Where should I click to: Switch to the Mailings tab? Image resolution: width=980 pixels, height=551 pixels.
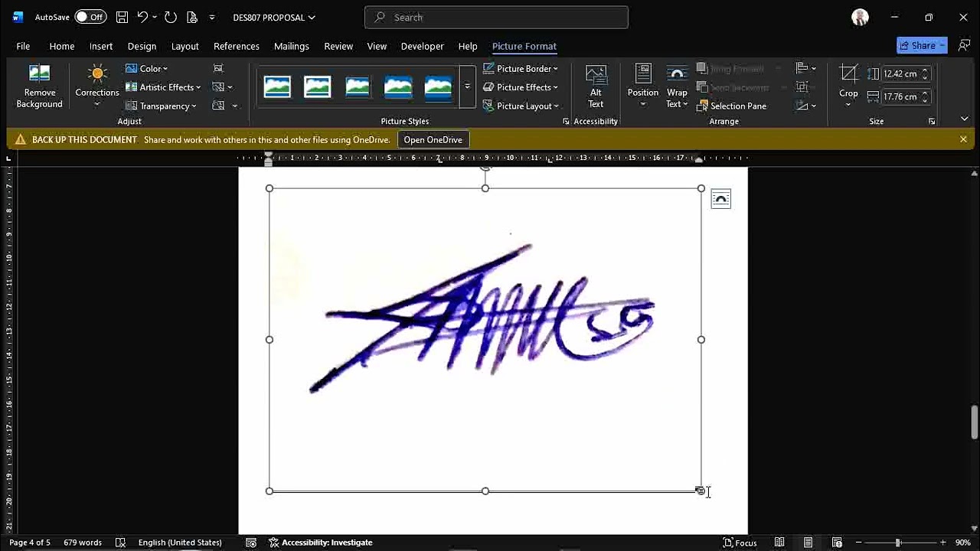[x=292, y=46]
